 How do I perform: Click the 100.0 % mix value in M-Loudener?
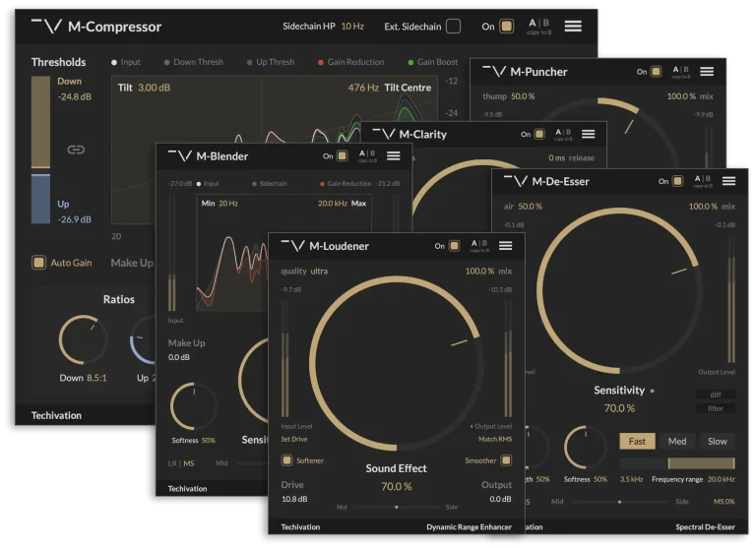479,271
